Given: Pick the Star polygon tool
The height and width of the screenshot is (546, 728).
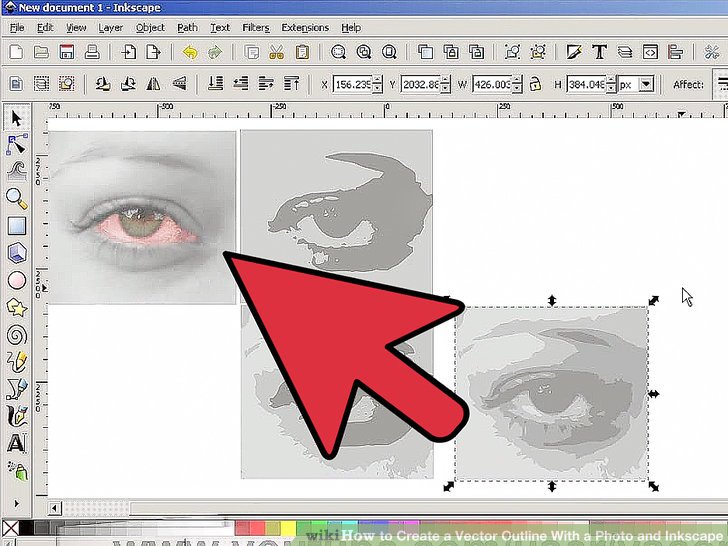Looking at the screenshot, I should point(17,308).
